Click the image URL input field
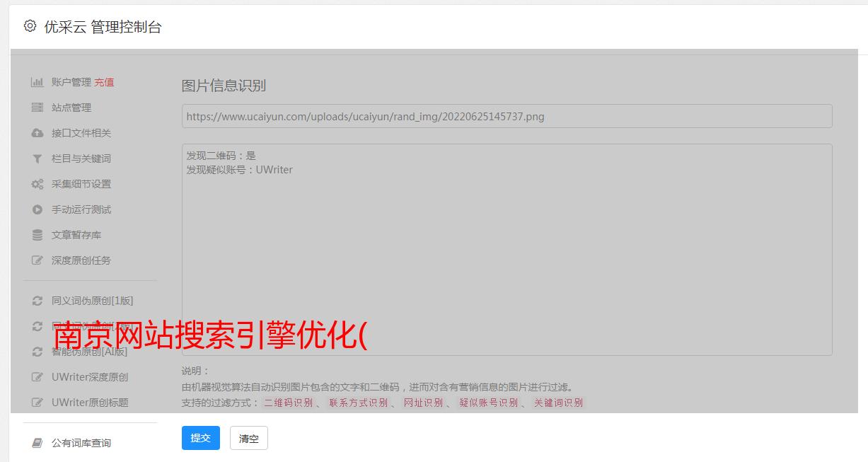 coord(507,116)
